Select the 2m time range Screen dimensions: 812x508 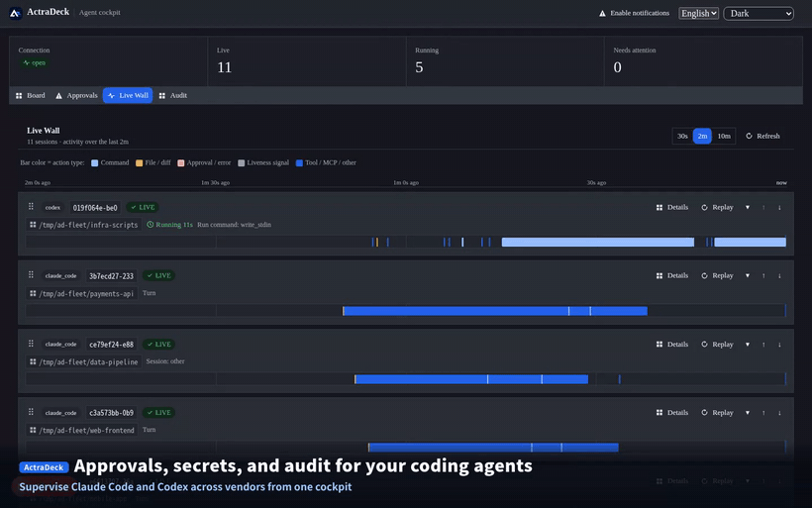(x=702, y=137)
